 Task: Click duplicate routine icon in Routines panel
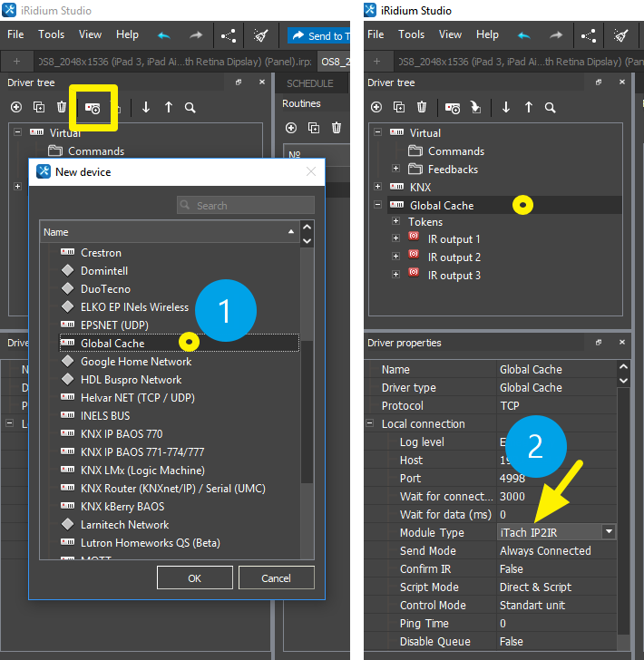314,128
